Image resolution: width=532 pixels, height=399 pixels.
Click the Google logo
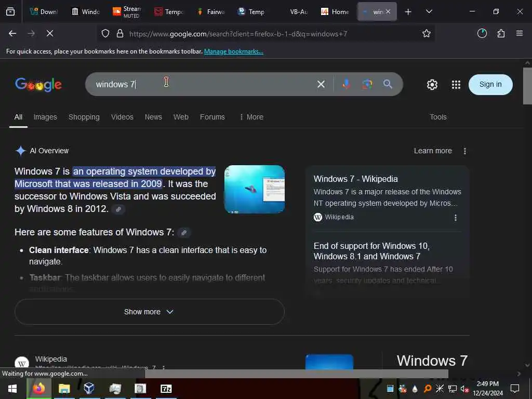click(x=38, y=85)
